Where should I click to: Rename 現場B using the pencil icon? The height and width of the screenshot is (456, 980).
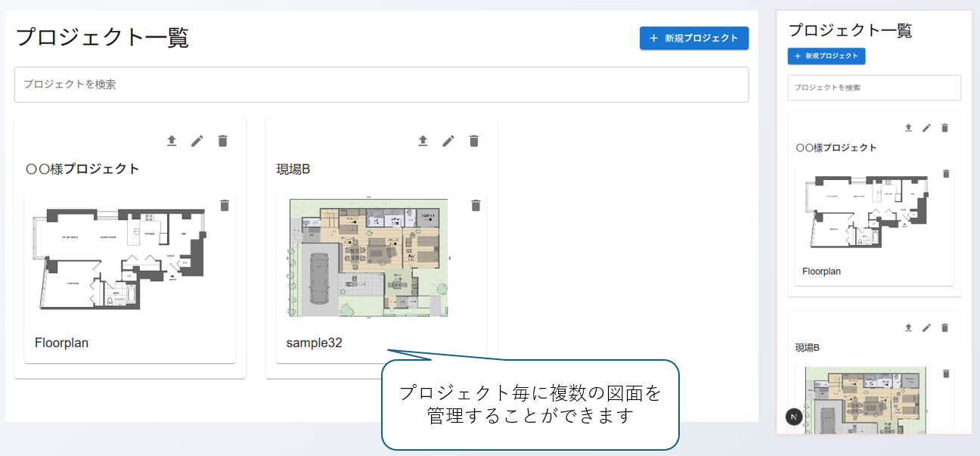click(x=448, y=141)
